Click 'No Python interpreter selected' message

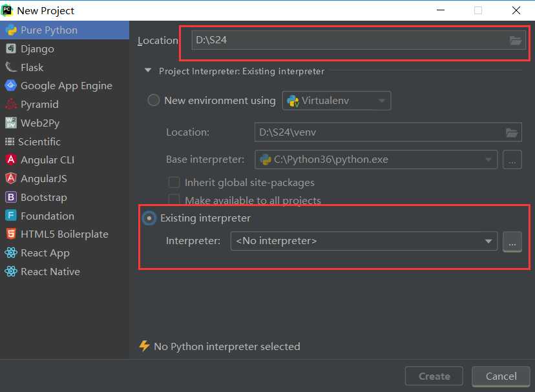point(227,346)
